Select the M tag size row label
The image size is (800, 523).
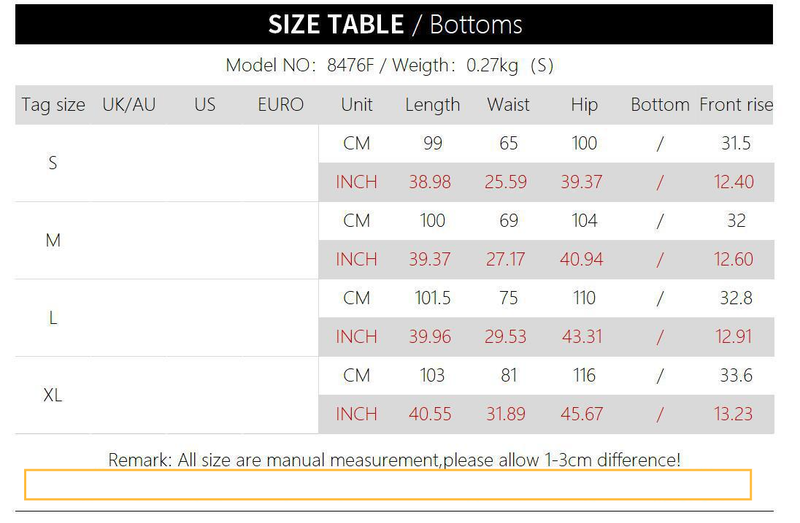53,240
